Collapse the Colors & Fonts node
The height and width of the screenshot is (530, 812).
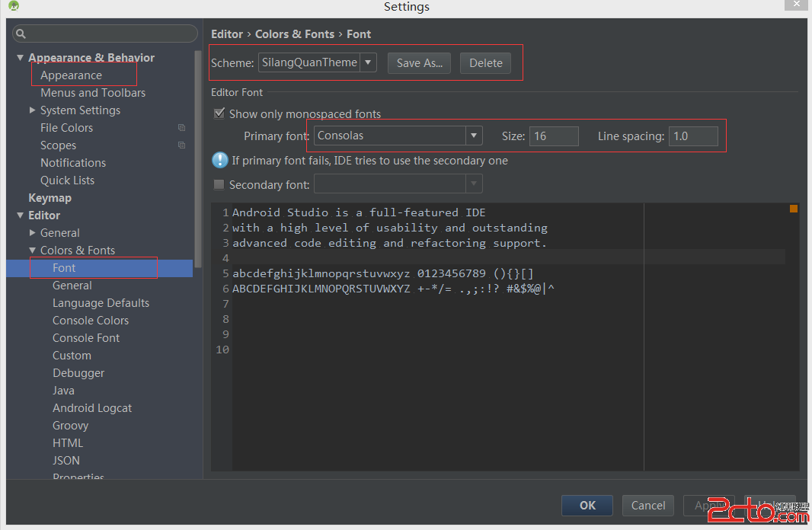(x=32, y=251)
